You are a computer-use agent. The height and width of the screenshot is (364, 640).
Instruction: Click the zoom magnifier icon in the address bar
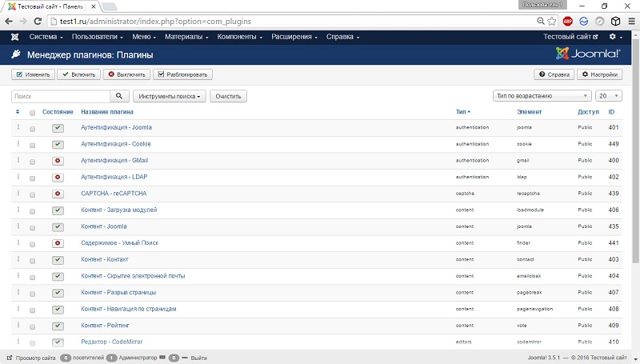(x=541, y=22)
